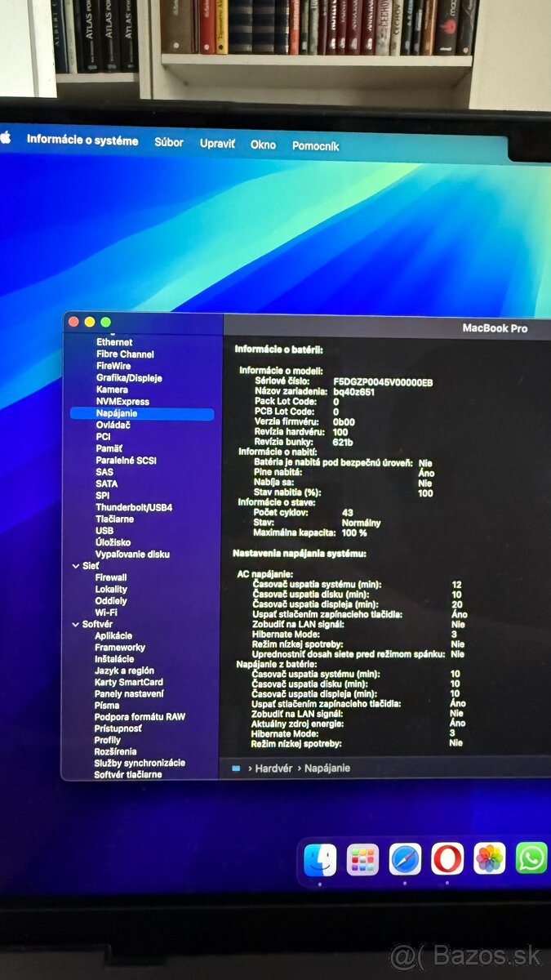This screenshot has width=551, height=980.
Task: Open the Súbor menu
Action: 169,142
